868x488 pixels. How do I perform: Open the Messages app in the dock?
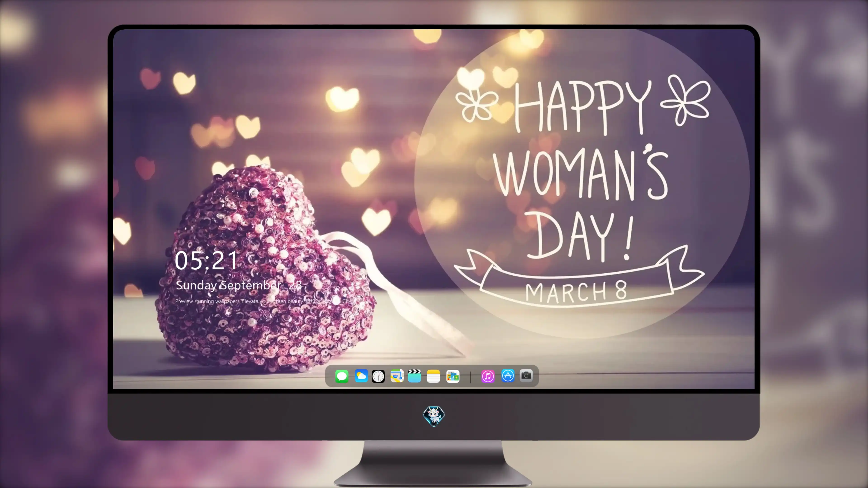click(x=342, y=376)
